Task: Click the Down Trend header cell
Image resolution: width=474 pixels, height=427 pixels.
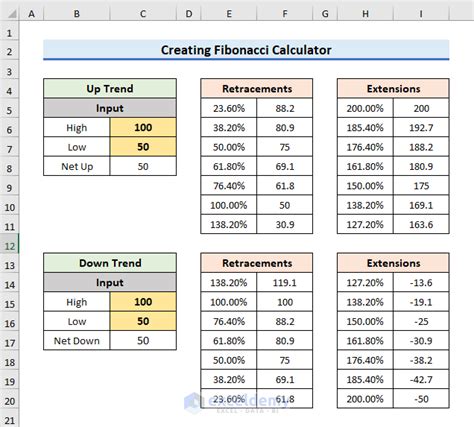Action: (110, 263)
